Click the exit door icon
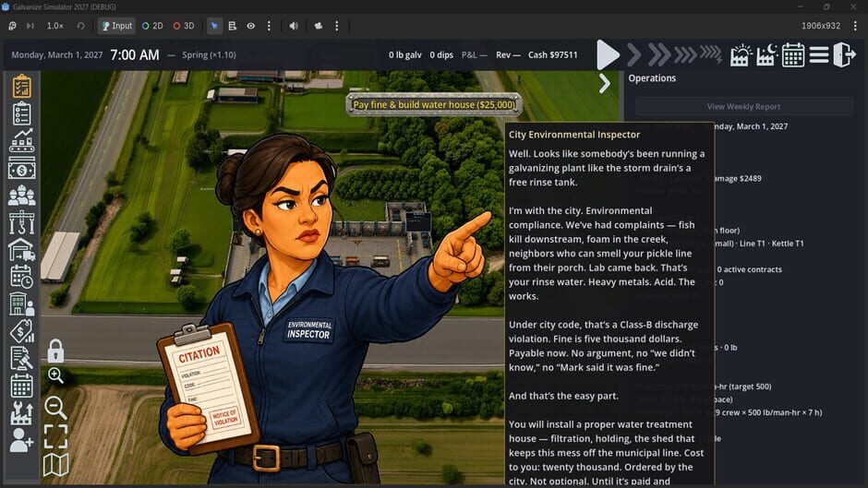Image resolution: width=868 pixels, height=488 pixels. pyautogui.click(x=844, y=54)
